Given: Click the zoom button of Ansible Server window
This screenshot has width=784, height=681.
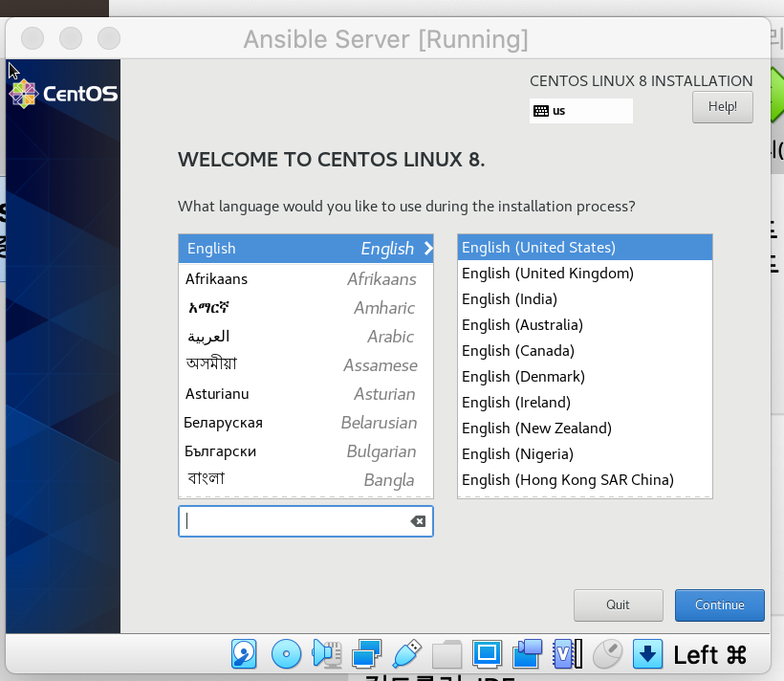Looking at the screenshot, I should 108,38.
